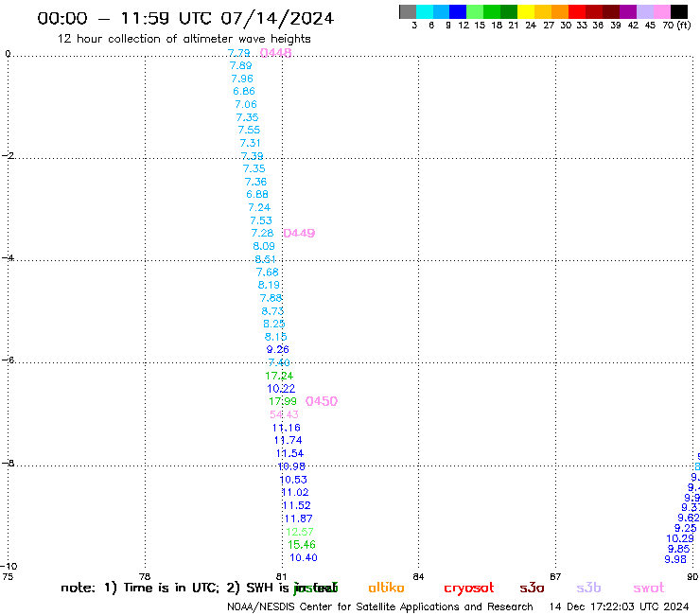The image size is (700, 615).
Task: Click the pink swot legend label
Action: 648,589
